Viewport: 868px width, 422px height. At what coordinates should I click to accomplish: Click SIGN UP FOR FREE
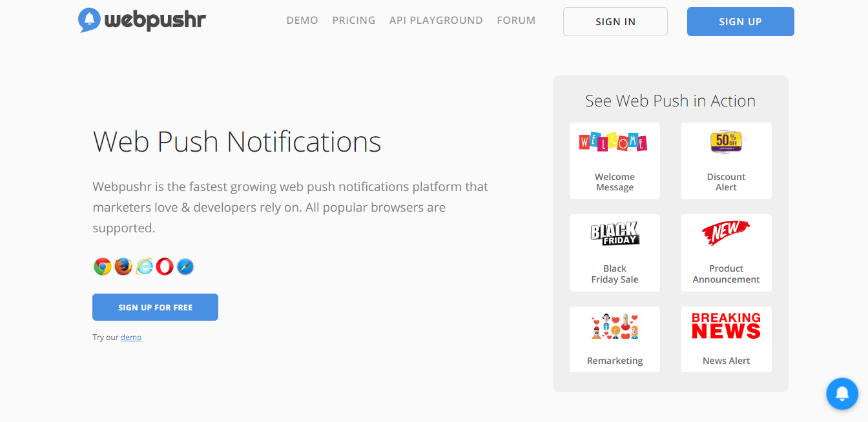tap(155, 306)
